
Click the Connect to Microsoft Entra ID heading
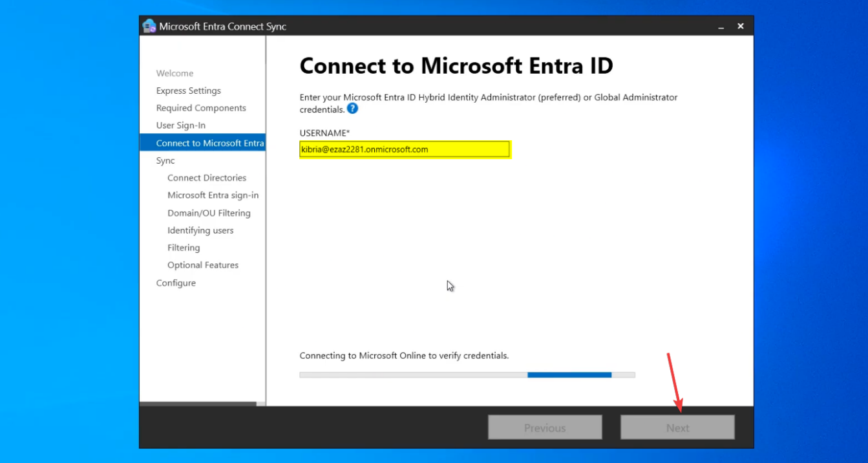click(456, 66)
